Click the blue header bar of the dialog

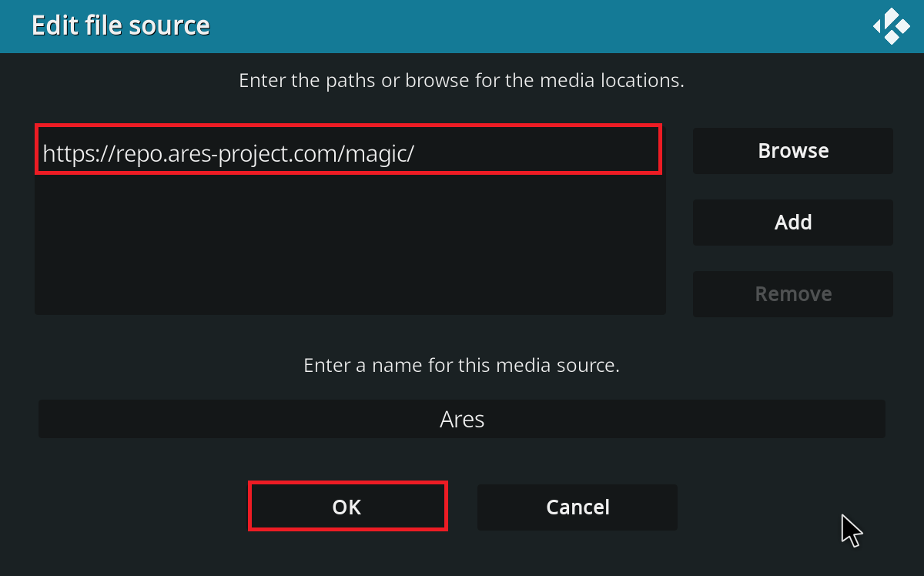[462, 26]
